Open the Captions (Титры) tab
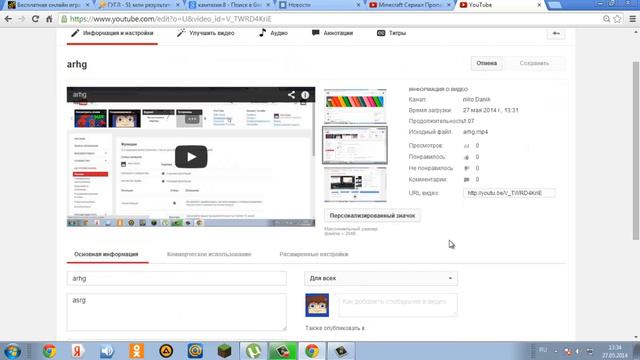 tap(391, 33)
